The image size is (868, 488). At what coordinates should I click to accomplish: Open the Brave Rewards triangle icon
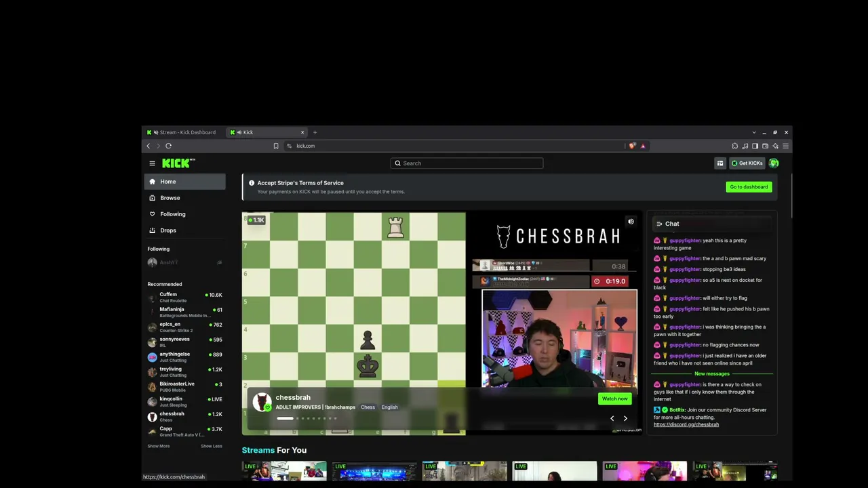pos(642,146)
